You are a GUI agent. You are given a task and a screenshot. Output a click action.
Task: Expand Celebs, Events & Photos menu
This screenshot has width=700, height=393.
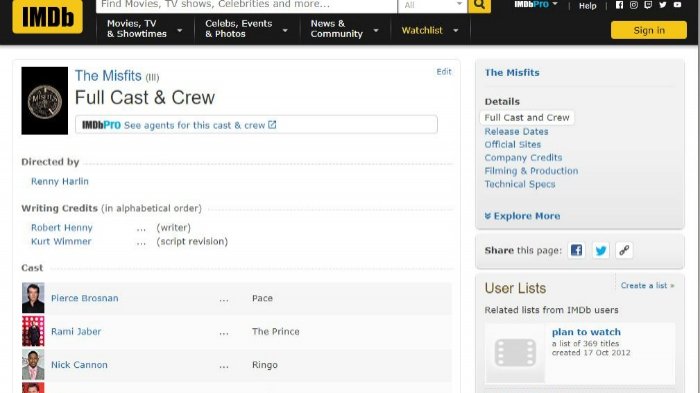(x=246, y=29)
